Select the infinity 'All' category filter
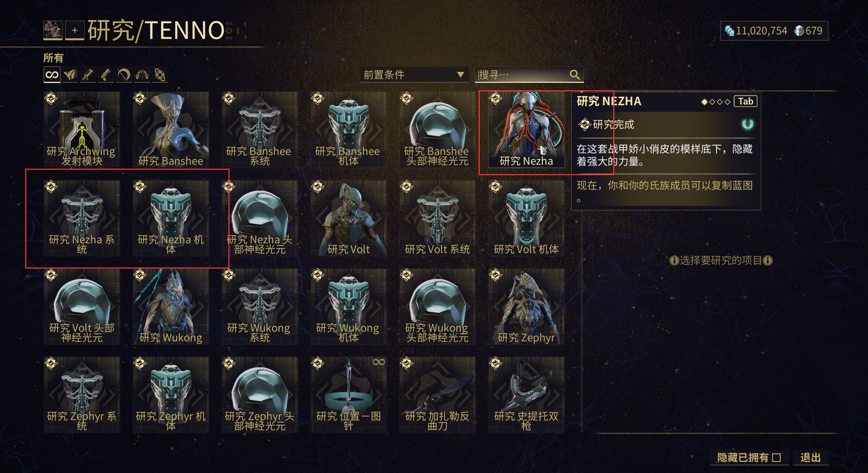 52,75
